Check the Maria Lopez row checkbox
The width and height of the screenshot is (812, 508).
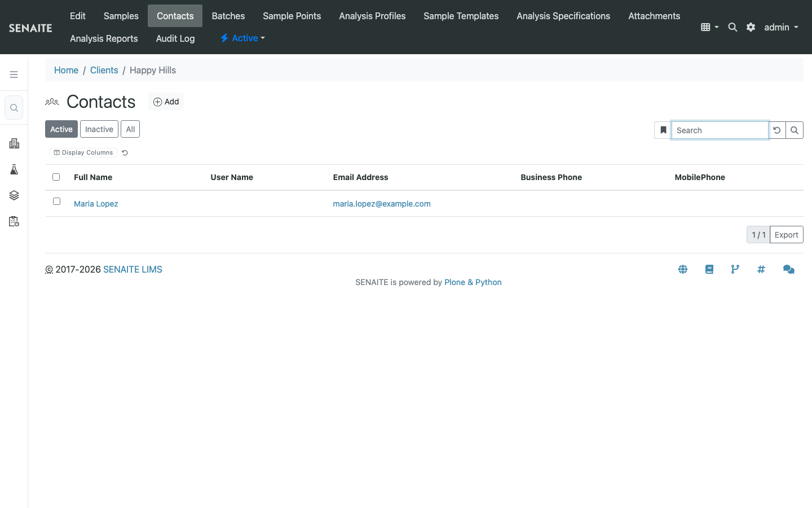tap(56, 202)
